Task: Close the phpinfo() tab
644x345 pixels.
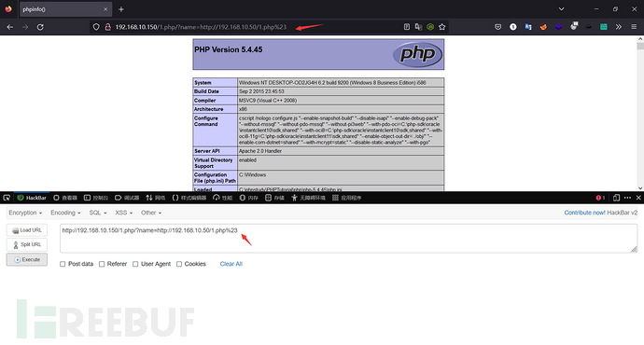Action: click(x=105, y=9)
